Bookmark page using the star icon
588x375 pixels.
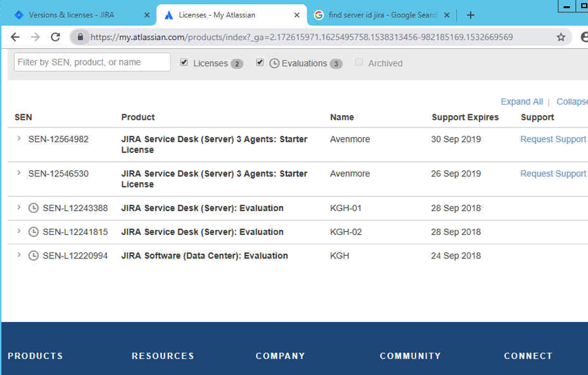pyautogui.click(x=560, y=37)
